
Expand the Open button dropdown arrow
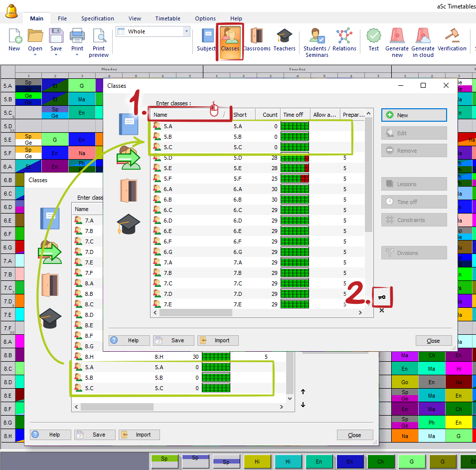point(35,55)
